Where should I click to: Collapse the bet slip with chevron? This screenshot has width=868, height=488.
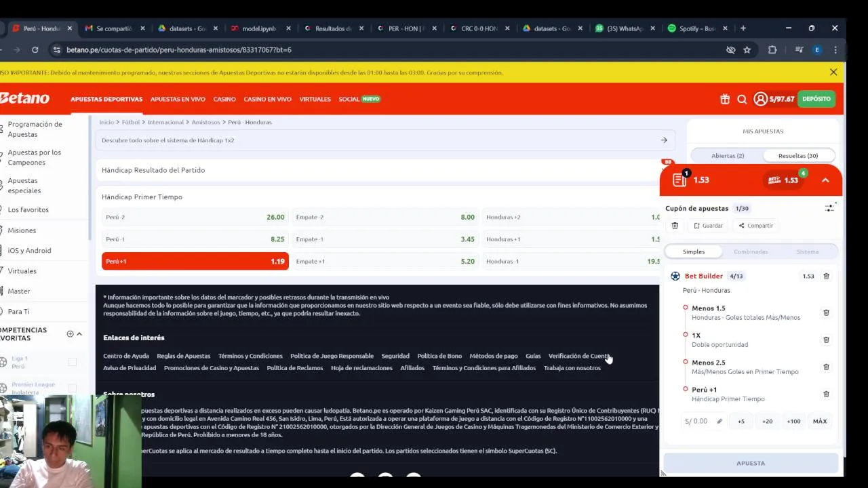tap(825, 180)
